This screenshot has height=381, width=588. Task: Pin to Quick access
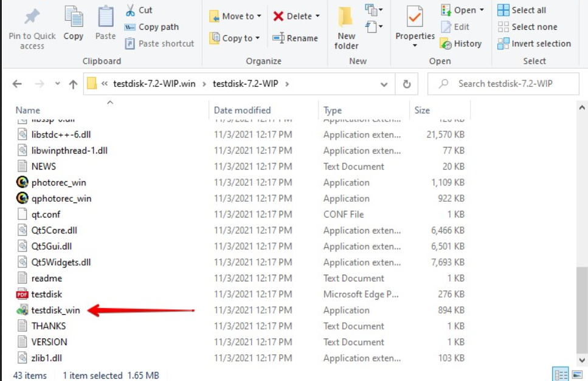[32, 29]
